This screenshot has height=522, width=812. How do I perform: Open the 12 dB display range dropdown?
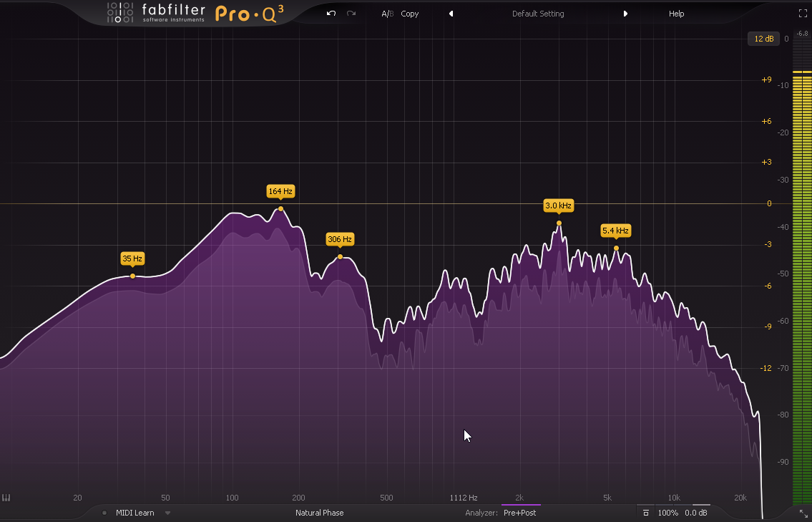pyautogui.click(x=764, y=39)
